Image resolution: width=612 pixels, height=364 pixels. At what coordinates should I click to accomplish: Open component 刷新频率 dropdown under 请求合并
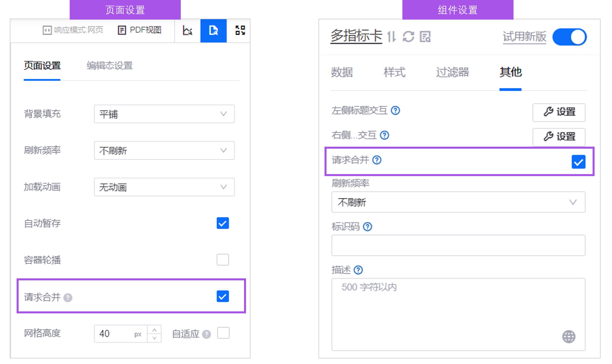coord(458,202)
